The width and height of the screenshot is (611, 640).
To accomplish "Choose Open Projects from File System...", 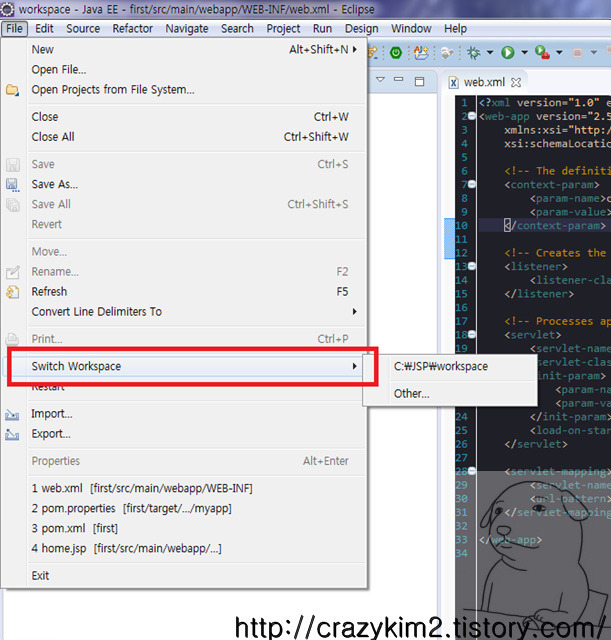I will pyautogui.click(x=184, y=89).
